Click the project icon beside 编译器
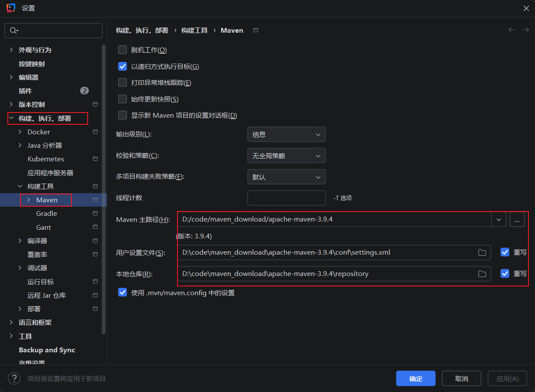This screenshot has height=392, width=535. pos(95,241)
